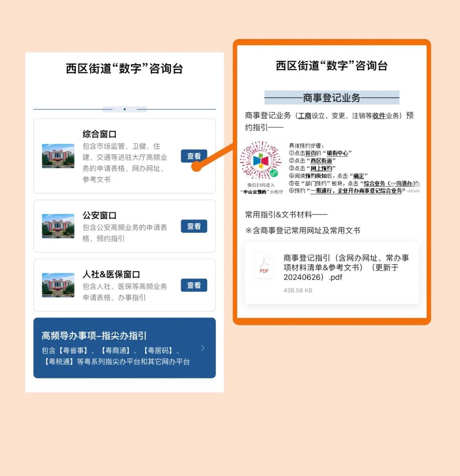Click the 商事登记业务 highlighted header tab
The image size is (460, 476).
click(x=331, y=97)
